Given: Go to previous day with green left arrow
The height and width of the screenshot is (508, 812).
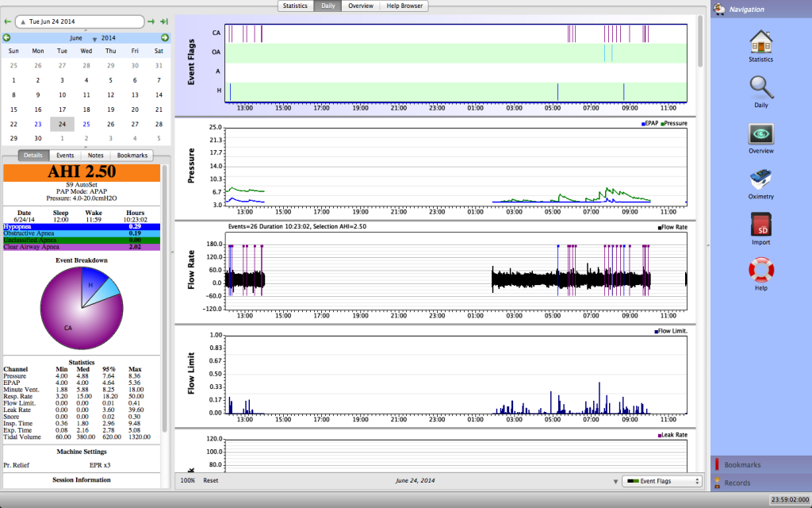Looking at the screenshot, I should [7, 21].
